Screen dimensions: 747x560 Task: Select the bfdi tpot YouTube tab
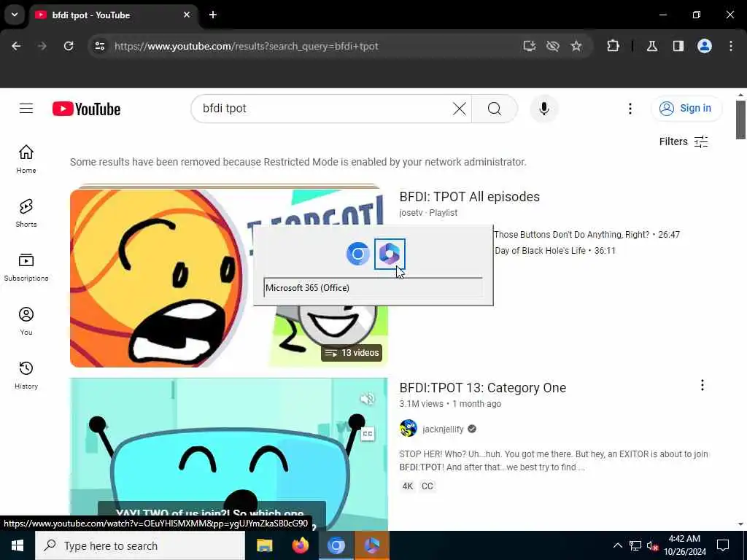tap(113, 15)
